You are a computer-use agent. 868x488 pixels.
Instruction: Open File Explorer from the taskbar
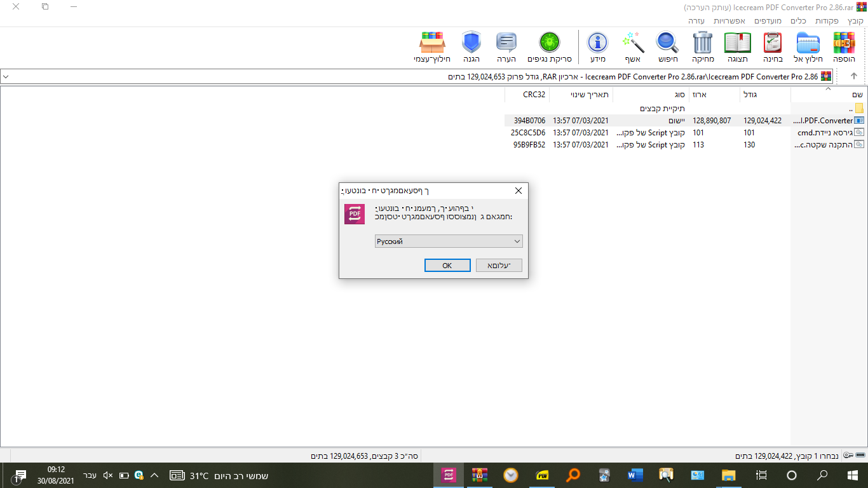point(729,475)
